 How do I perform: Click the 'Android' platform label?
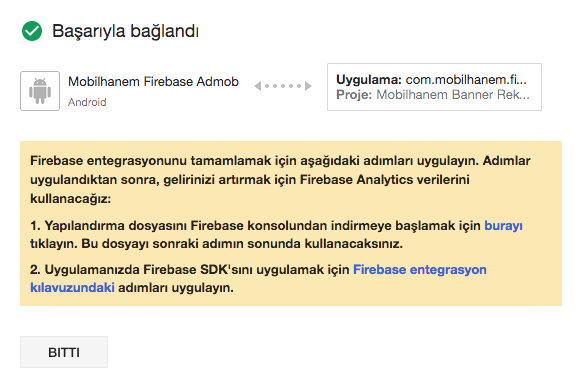coord(87,102)
